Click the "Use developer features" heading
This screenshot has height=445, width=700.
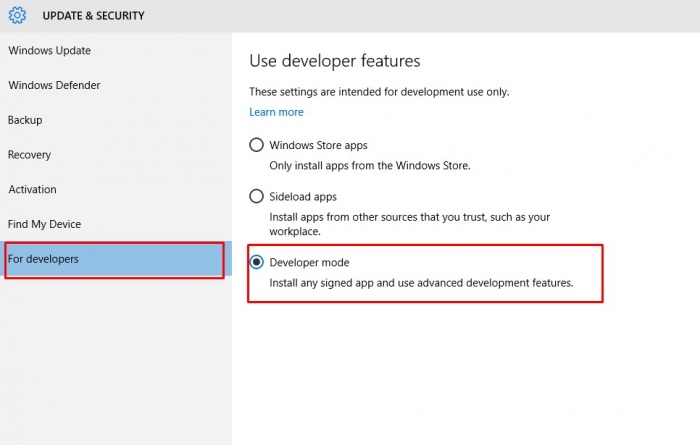click(x=334, y=61)
